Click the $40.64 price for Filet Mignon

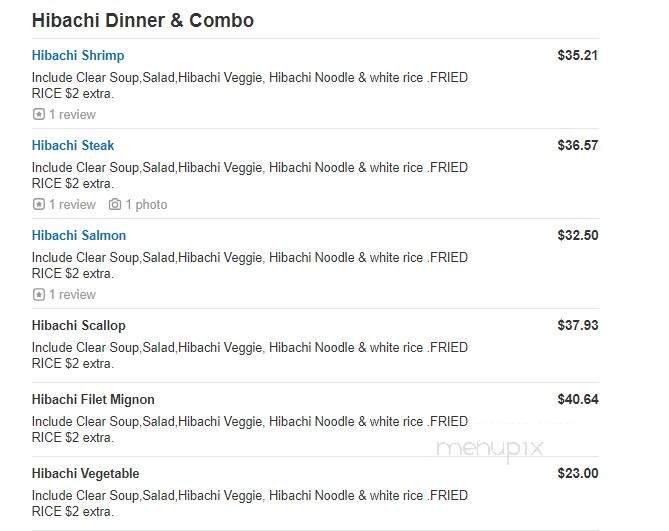577,400
